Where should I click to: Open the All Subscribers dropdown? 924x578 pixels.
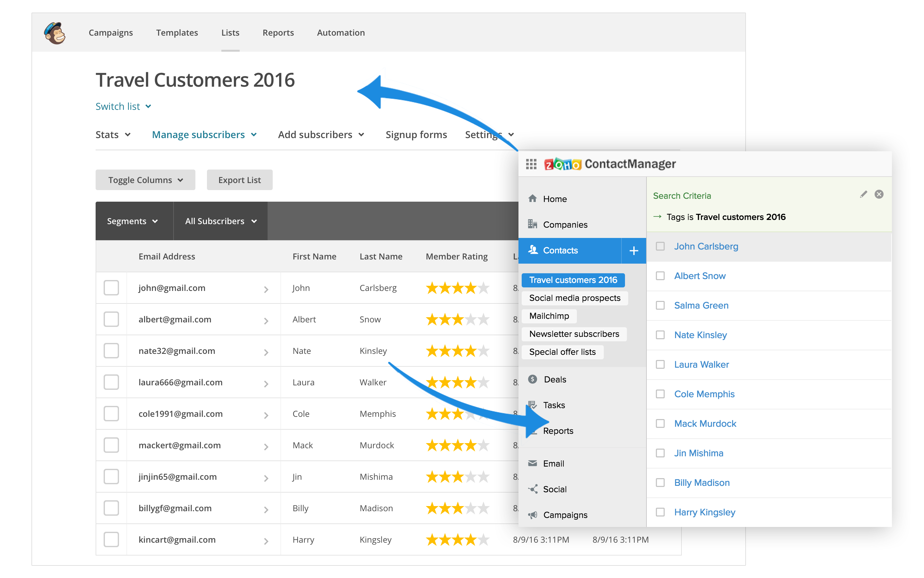coord(221,221)
